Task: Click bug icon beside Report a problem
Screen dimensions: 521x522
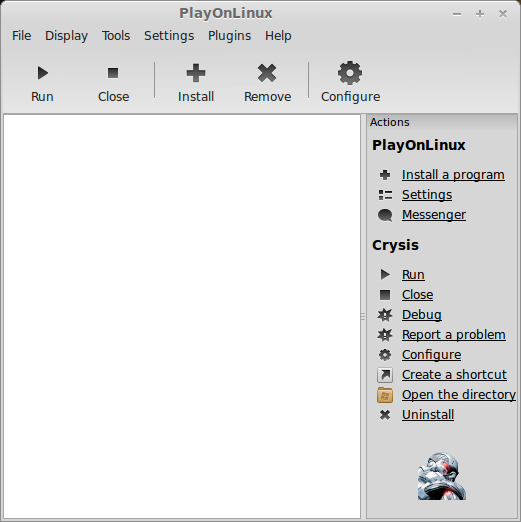Action: point(385,335)
